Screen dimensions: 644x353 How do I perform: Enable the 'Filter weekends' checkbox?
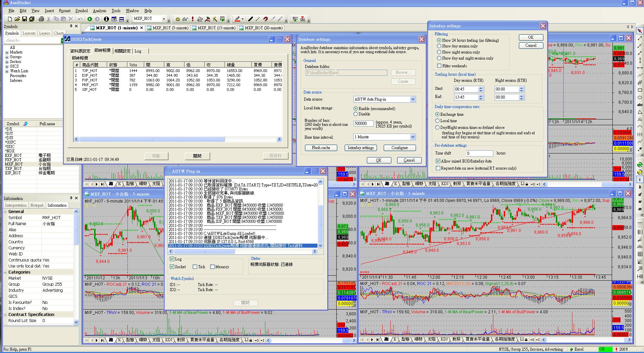coord(439,66)
